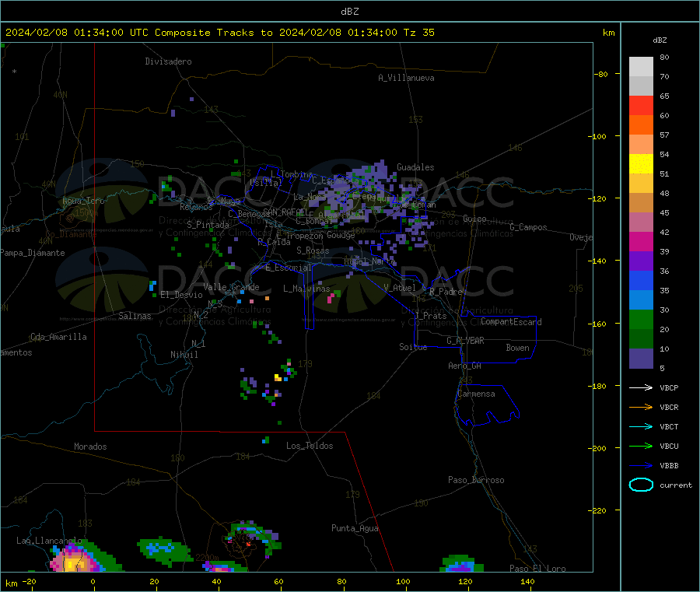
Task: Click the R_Padre map label
Action: pos(446,292)
